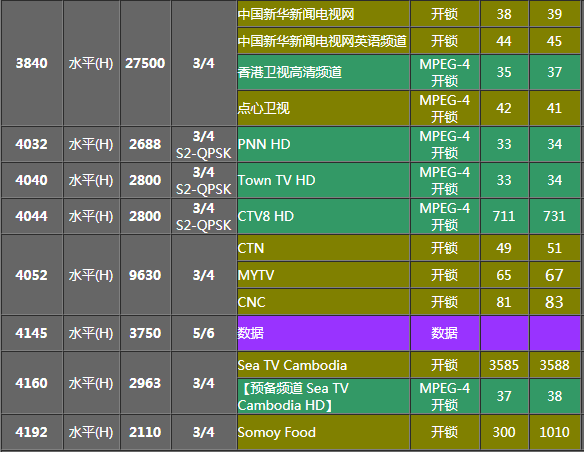The image size is (584, 452).
Task: Click the 4052 frequency cell
Action: (32, 275)
